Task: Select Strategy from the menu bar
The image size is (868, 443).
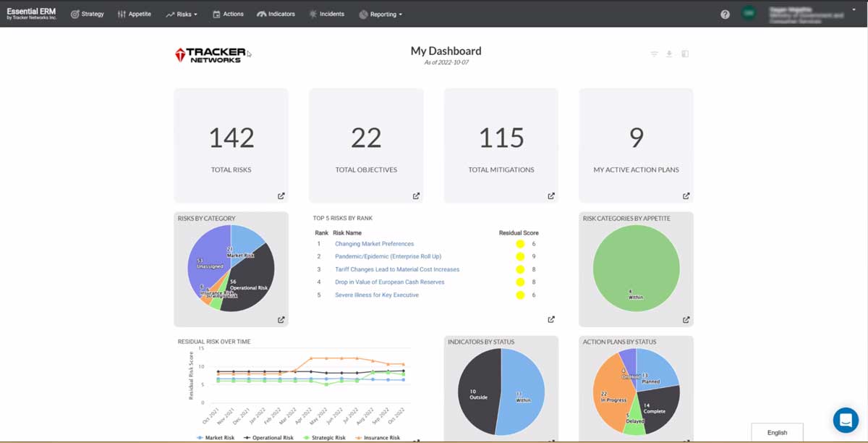Action: pyautogui.click(x=87, y=13)
